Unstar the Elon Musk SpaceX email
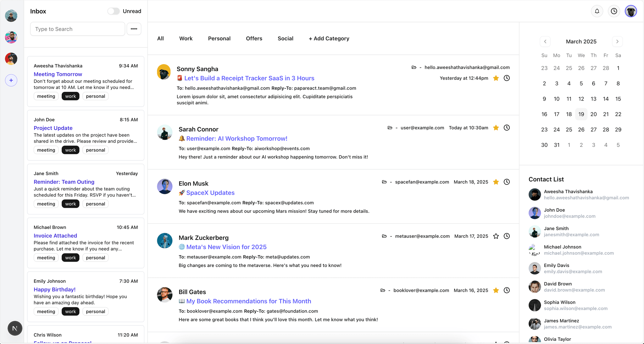This screenshot has height=344, width=644. click(496, 182)
